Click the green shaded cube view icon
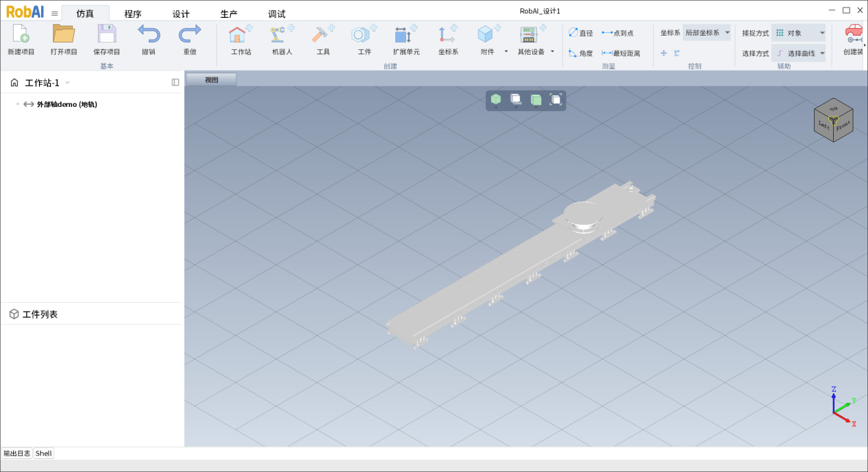 click(536, 100)
